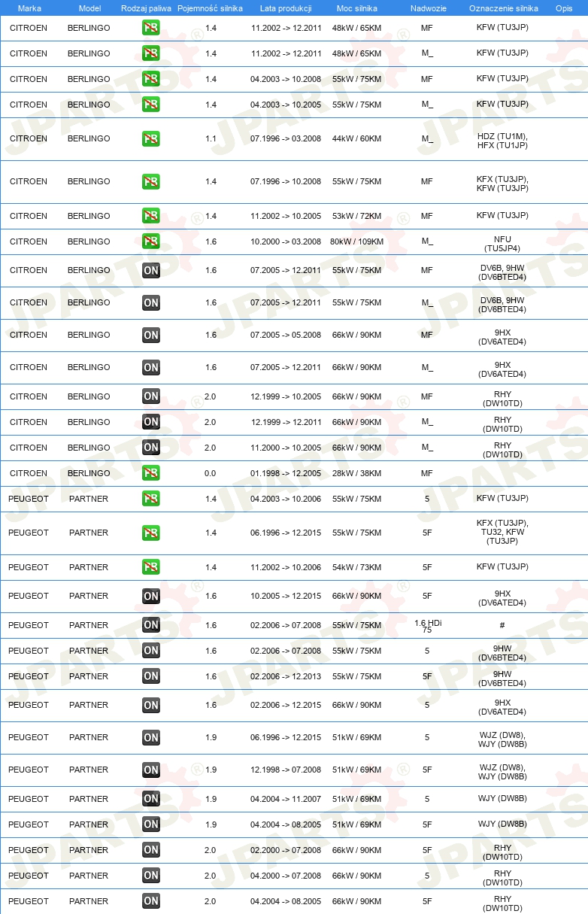Screen dimensions: 588x914
Task: Click the ON icon in the 1.6 HDi 75 row
Action: pyautogui.click(x=151, y=625)
